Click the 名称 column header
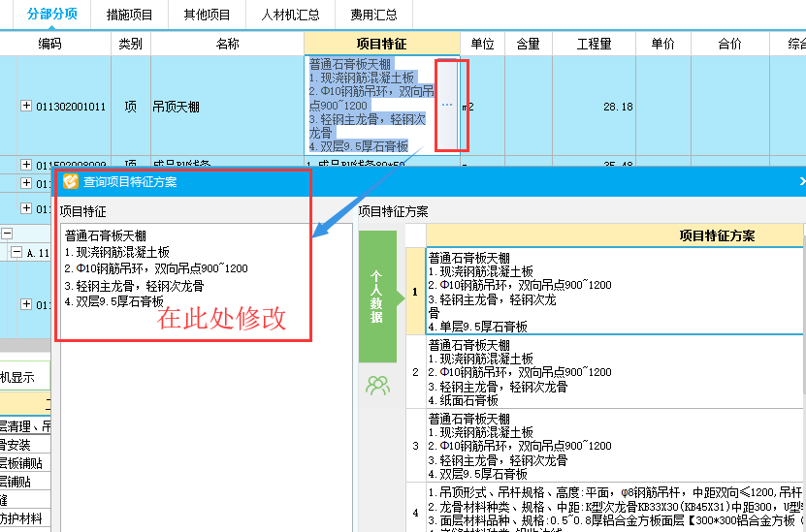This screenshot has height=532, width=806. (227, 45)
